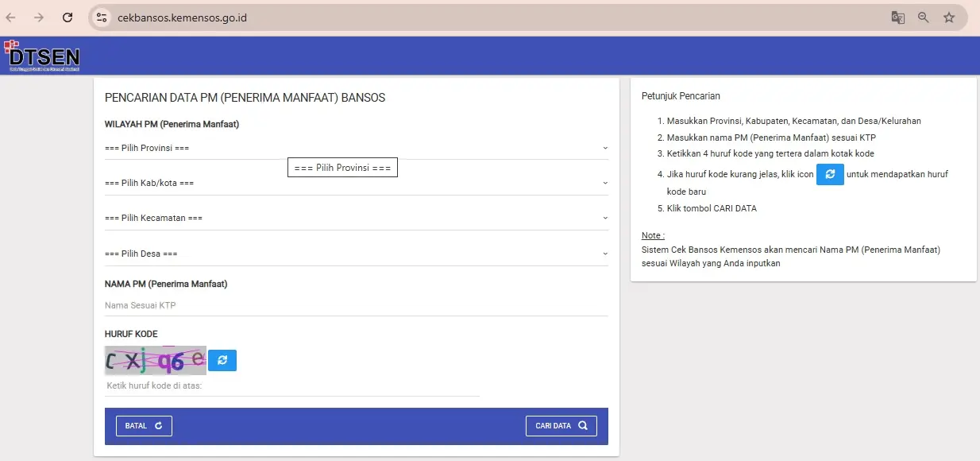This screenshot has height=461, width=980.
Task: Open site information icon in address bar
Action: [100, 17]
